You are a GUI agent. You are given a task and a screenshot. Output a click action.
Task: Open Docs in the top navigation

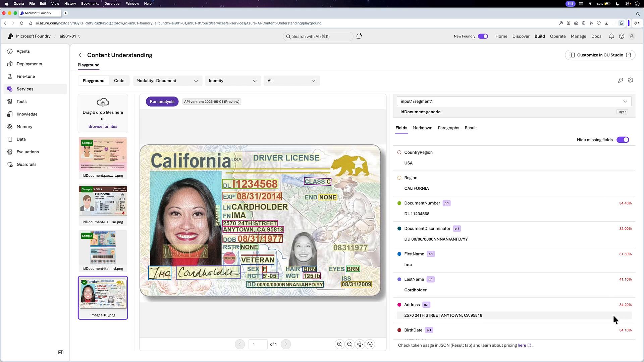(596, 36)
